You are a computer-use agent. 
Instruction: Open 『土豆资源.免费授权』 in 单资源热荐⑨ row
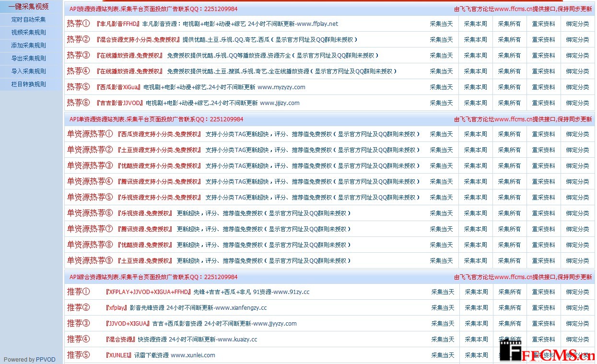pos(145,261)
